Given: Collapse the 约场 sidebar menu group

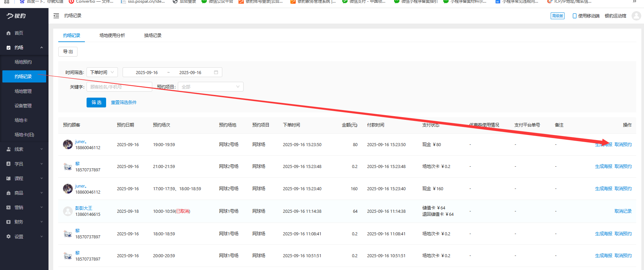Looking at the screenshot, I should click(41, 47).
